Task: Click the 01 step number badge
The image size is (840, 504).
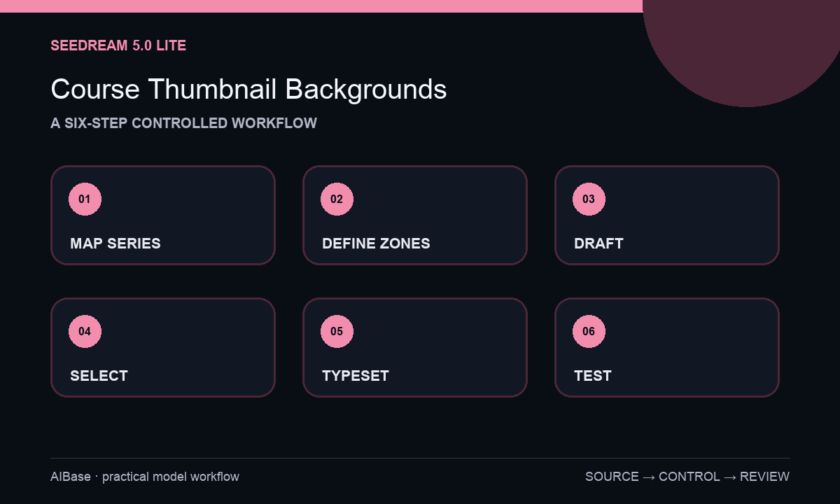Action: click(85, 199)
